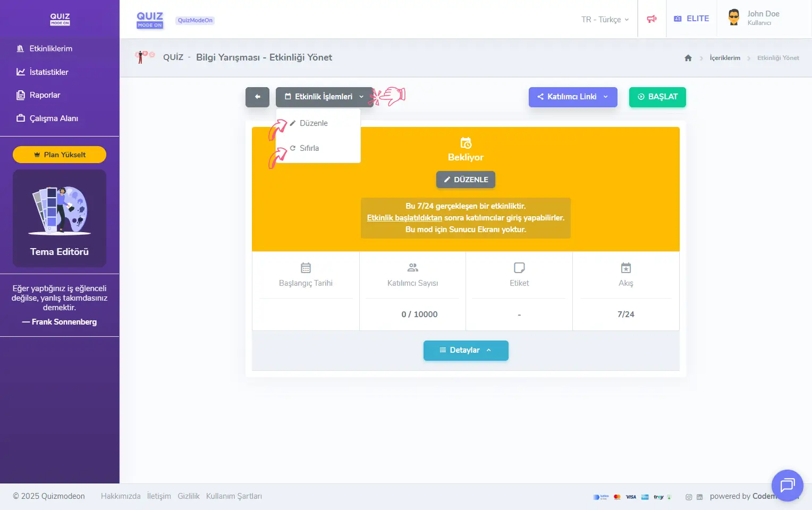Click the megaphone announcements icon
812x510 pixels.
click(652, 19)
